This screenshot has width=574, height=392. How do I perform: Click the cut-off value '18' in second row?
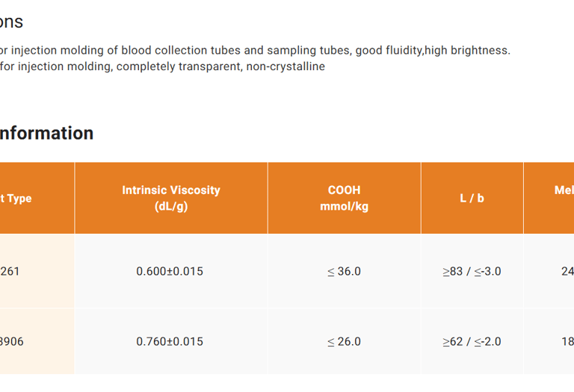pos(567,341)
